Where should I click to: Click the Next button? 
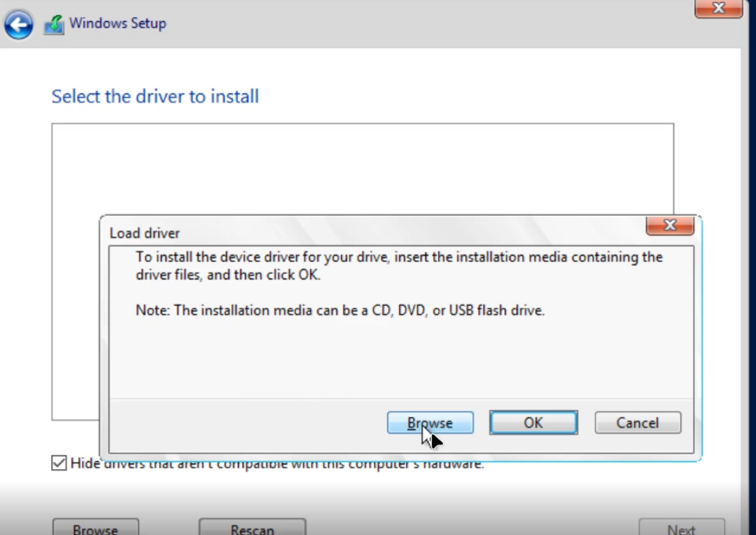pyautogui.click(x=680, y=528)
